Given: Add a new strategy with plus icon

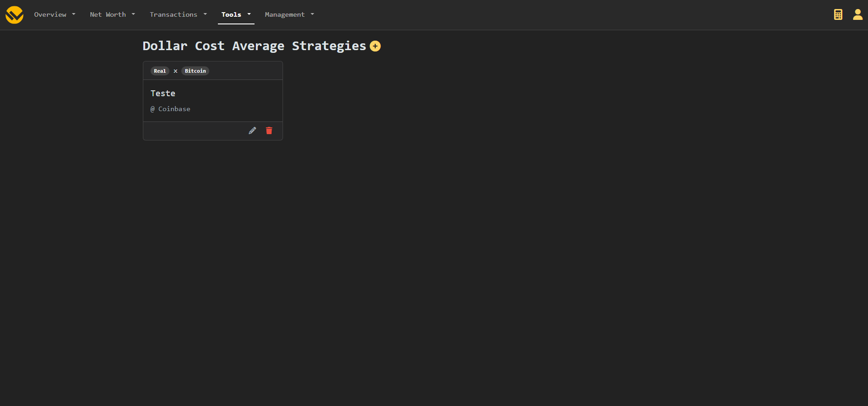Looking at the screenshot, I should pos(375,46).
